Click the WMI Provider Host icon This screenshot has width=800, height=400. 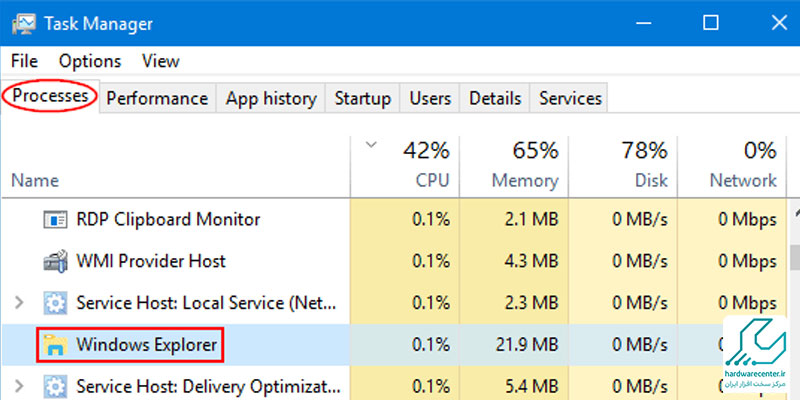(55, 261)
